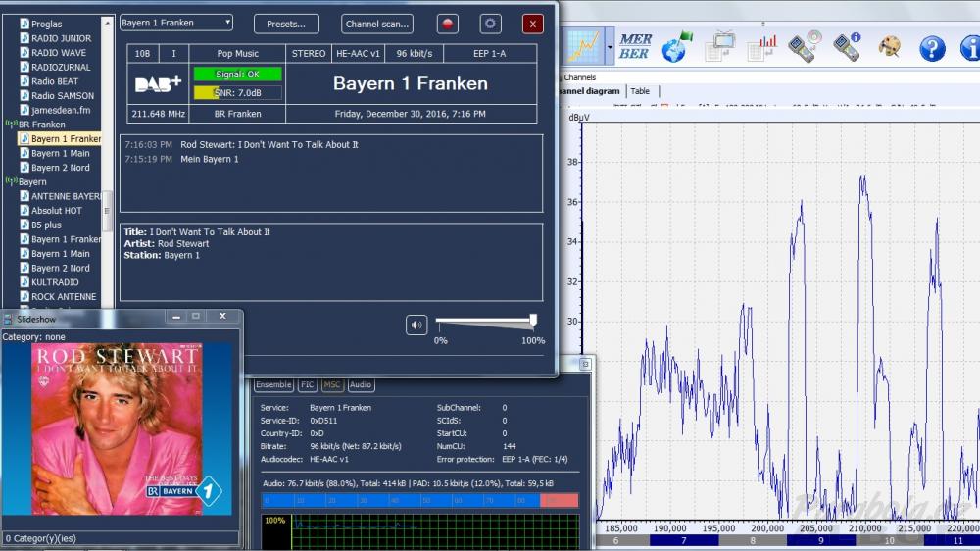Open settings gear in DAB player
Viewport: 980px width, 551px height.
tap(490, 24)
